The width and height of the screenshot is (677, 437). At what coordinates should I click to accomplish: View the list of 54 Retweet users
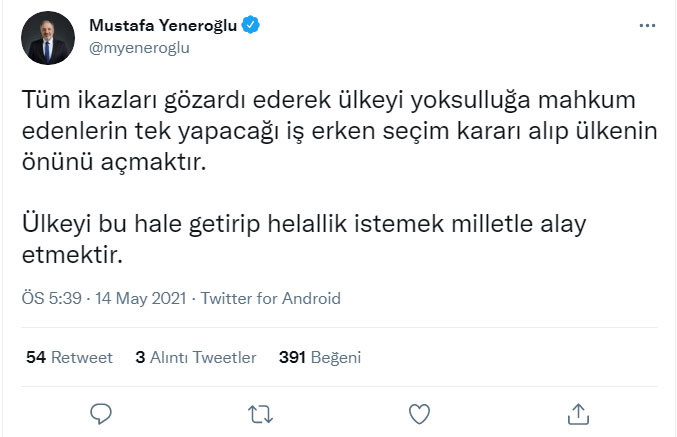69,357
